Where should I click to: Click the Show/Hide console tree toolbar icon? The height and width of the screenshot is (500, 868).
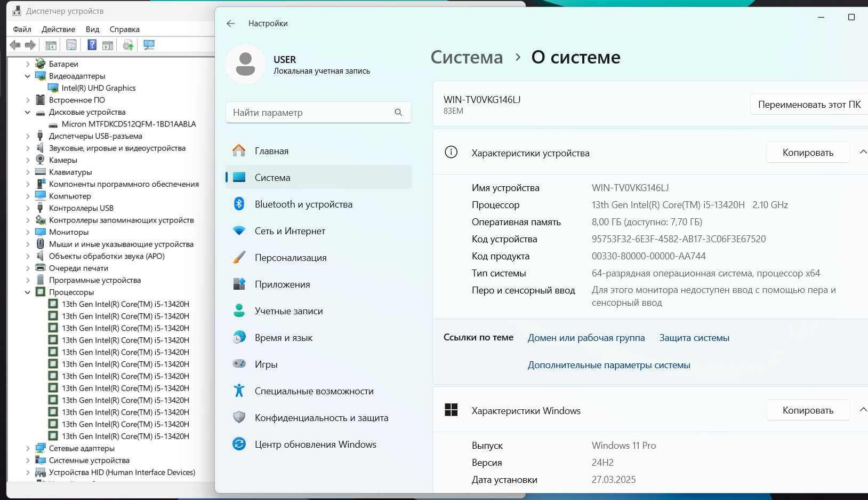point(51,45)
